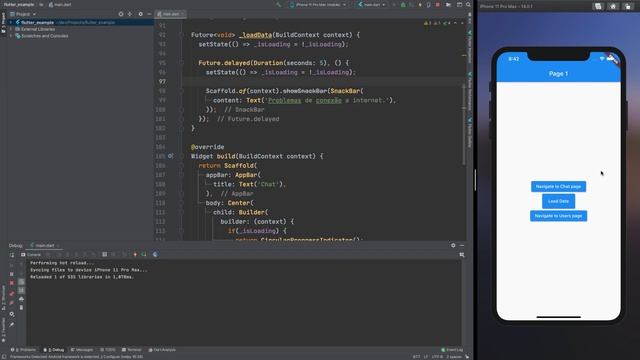Open the Dart Analysis tool window tab

click(162, 350)
